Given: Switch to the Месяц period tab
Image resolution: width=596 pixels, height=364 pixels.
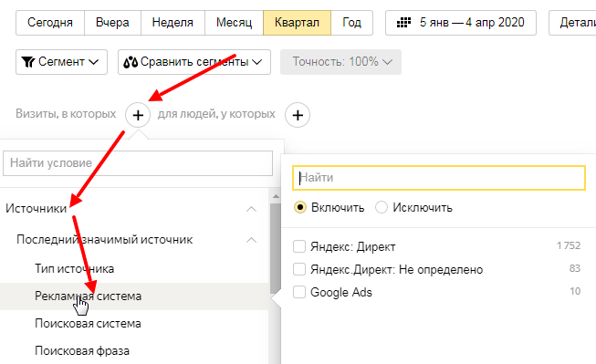Looking at the screenshot, I should coord(234,23).
